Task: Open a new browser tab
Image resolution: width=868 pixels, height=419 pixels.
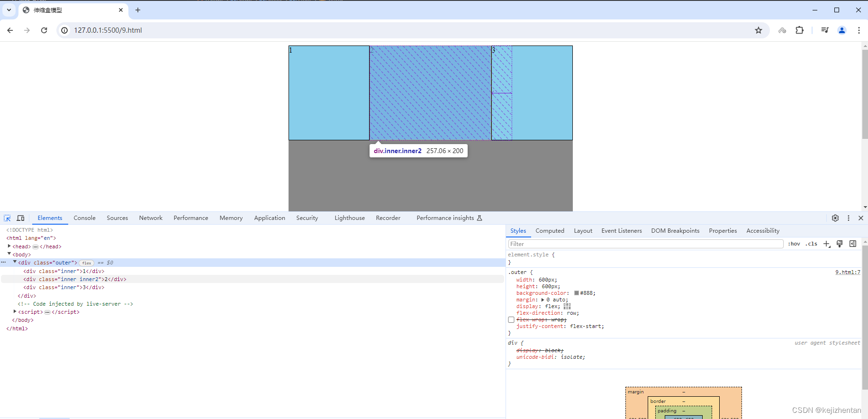Action: point(138,10)
